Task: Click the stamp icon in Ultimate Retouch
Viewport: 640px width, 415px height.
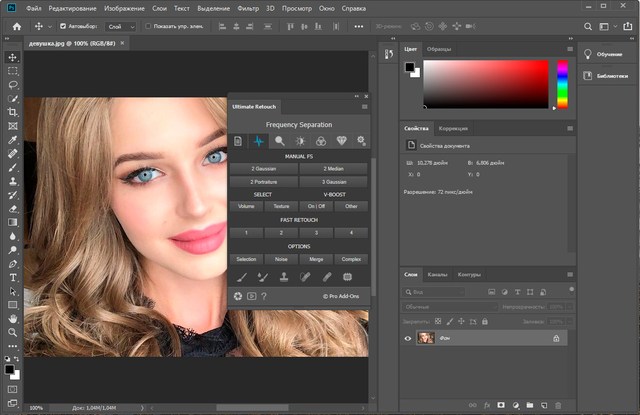Action: (282, 276)
